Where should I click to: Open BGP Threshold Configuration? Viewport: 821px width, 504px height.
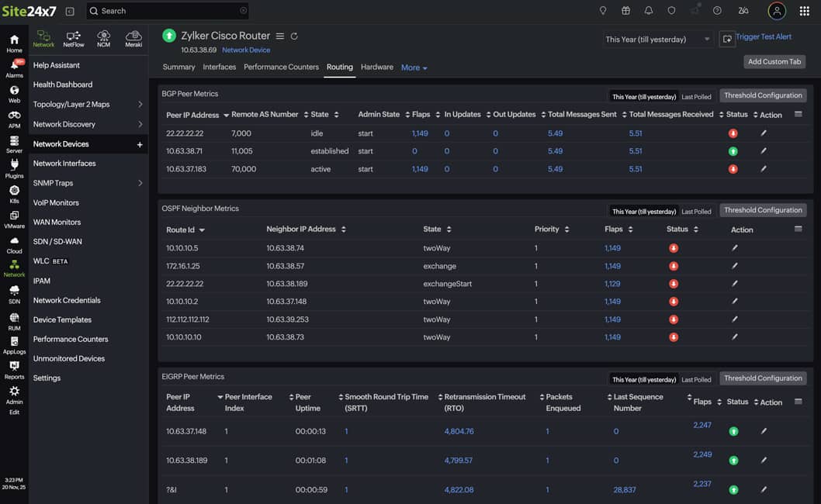[x=763, y=96]
